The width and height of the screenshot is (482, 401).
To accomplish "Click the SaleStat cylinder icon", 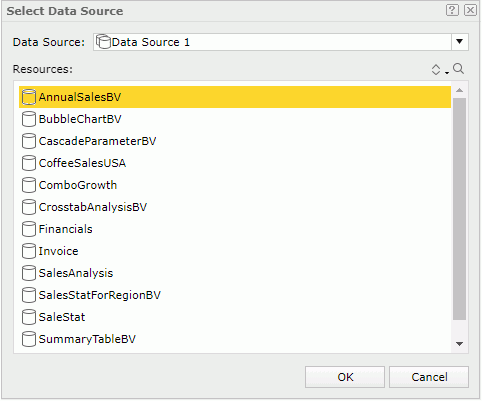I will (29, 317).
